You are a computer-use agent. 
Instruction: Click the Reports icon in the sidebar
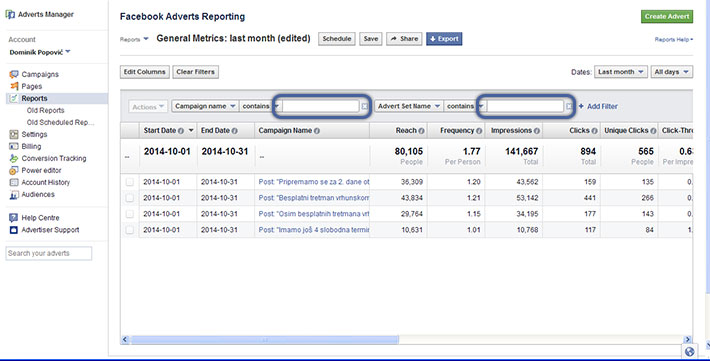coord(14,98)
